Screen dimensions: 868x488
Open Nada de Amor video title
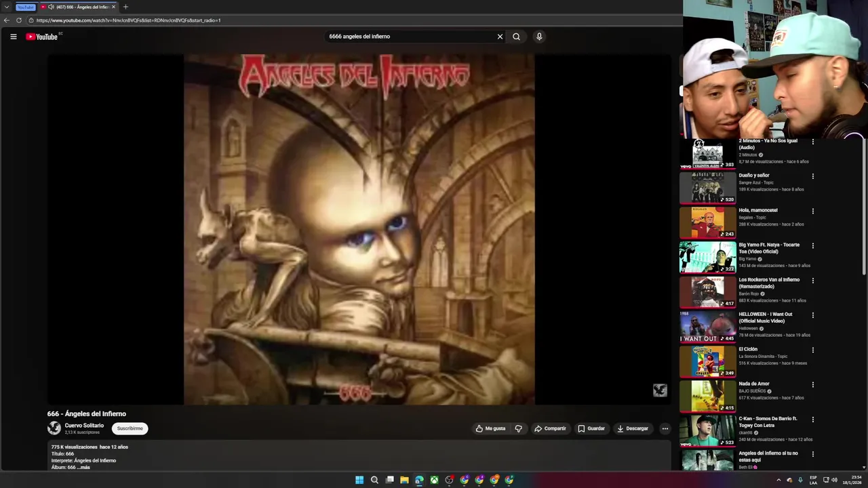pos(754,384)
